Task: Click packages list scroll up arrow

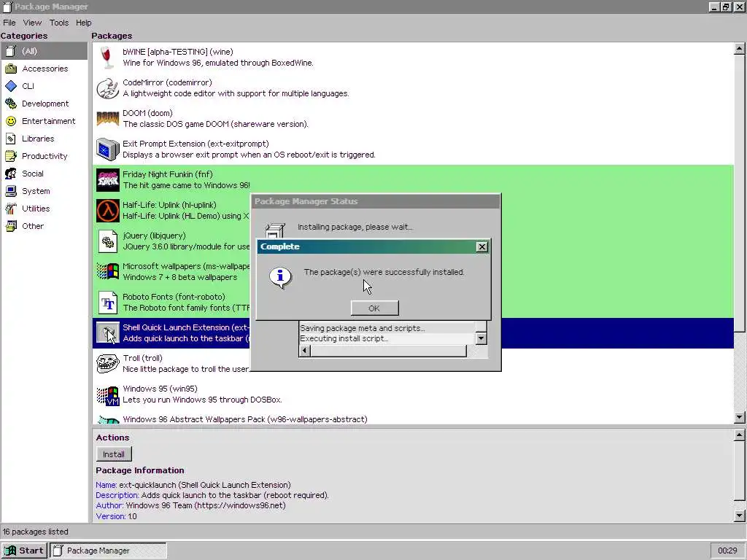Action: [x=740, y=48]
